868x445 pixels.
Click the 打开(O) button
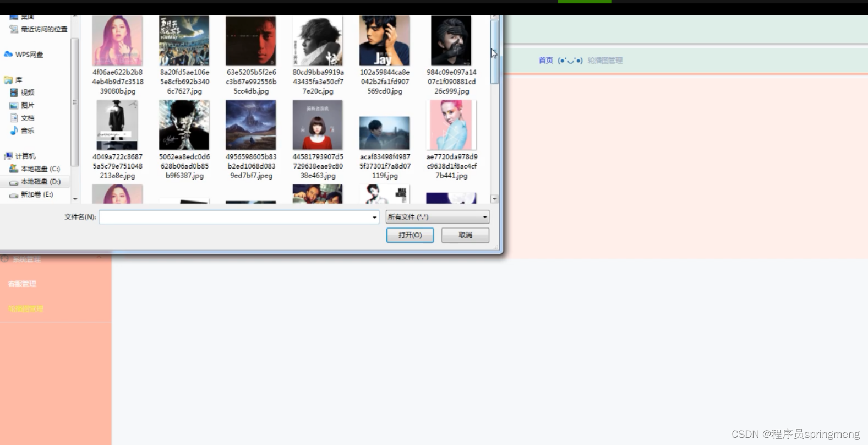tap(410, 235)
